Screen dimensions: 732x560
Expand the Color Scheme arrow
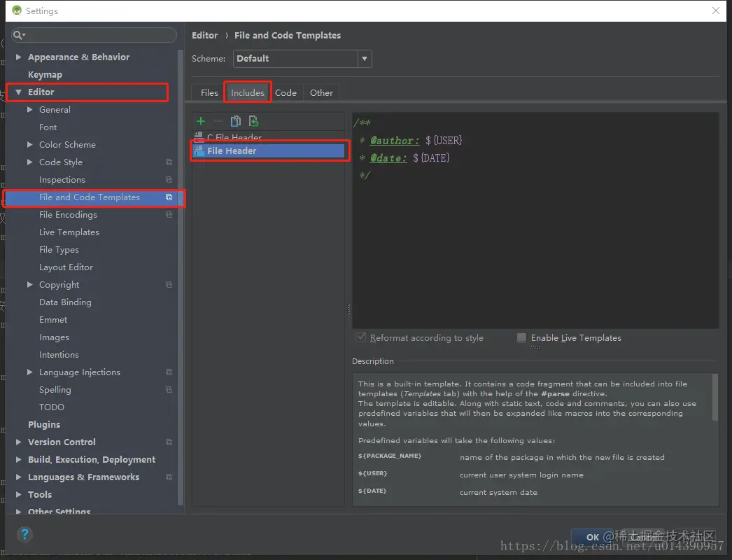(x=30, y=145)
